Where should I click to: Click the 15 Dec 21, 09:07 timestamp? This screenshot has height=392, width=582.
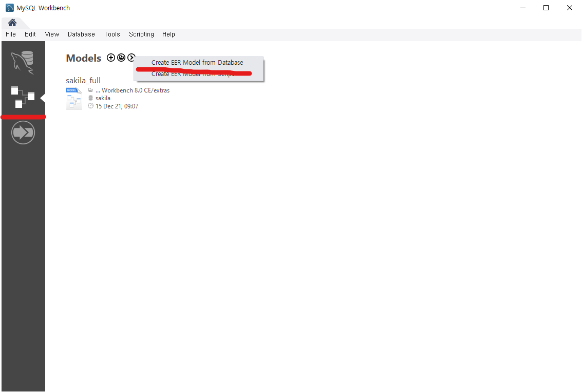tap(117, 106)
